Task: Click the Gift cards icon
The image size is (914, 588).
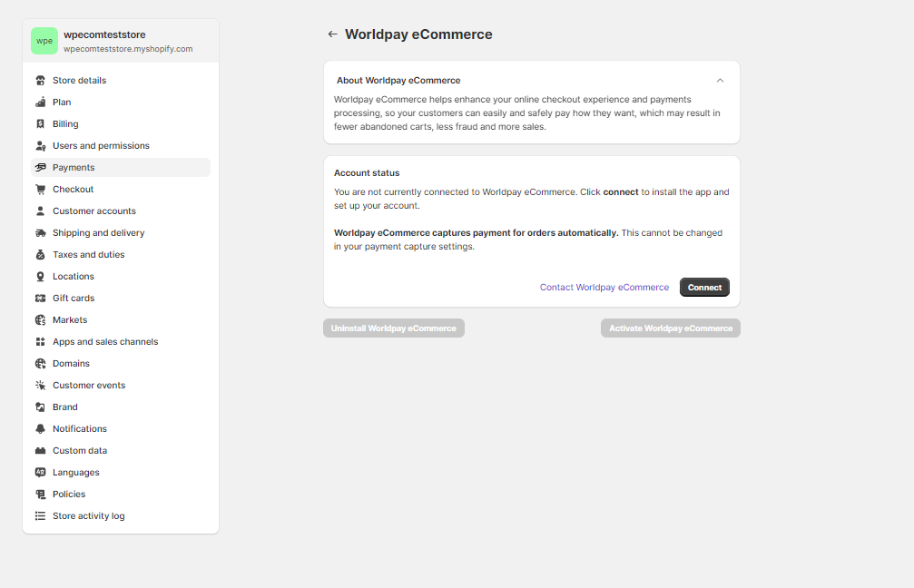Action: click(x=40, y=299)
